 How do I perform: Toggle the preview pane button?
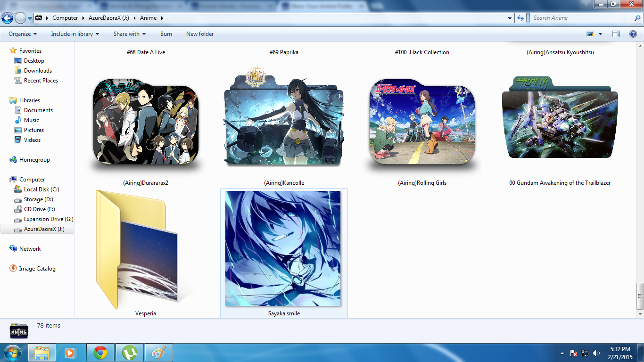[616, 34]
